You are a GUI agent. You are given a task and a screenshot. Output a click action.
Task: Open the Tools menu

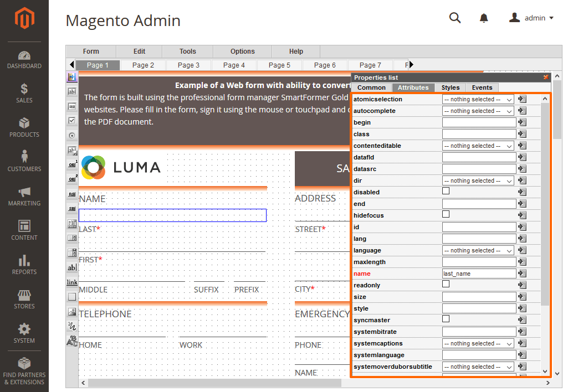[x=187, y=50]
